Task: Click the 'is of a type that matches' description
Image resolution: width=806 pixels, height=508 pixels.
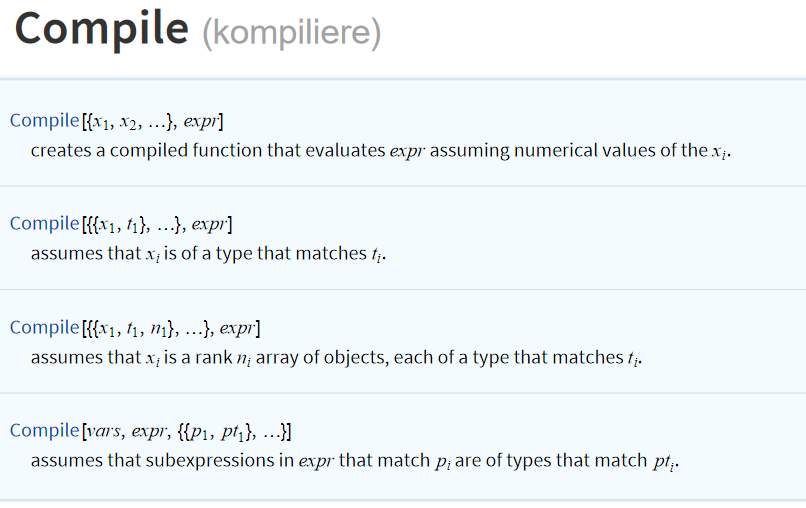Action: click(x=208, y=254)
